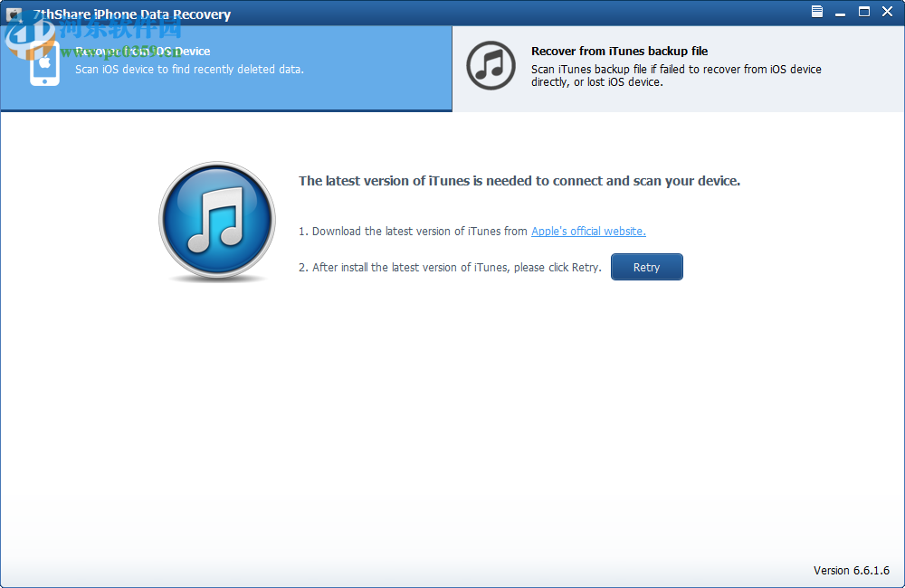Viewport: 905px width, 588px height.
Task: Select the Recover from iOS Device tab
Action: (x=226, y=68)
